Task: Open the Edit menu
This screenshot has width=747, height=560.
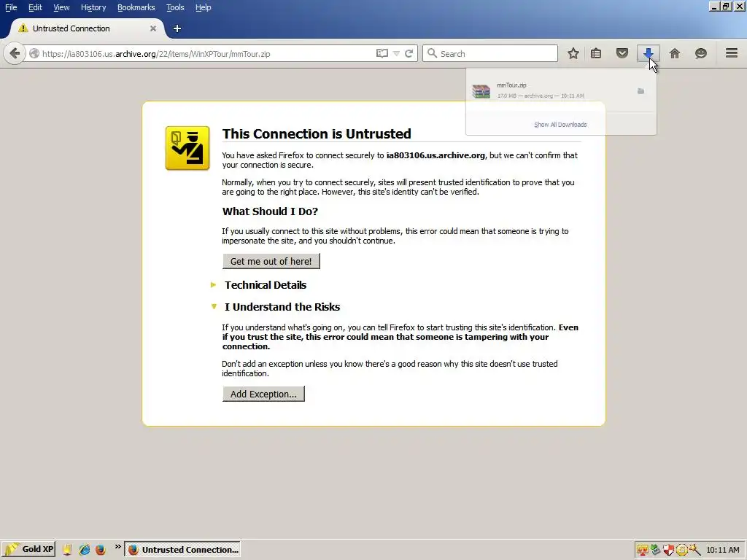Action: 35,7
